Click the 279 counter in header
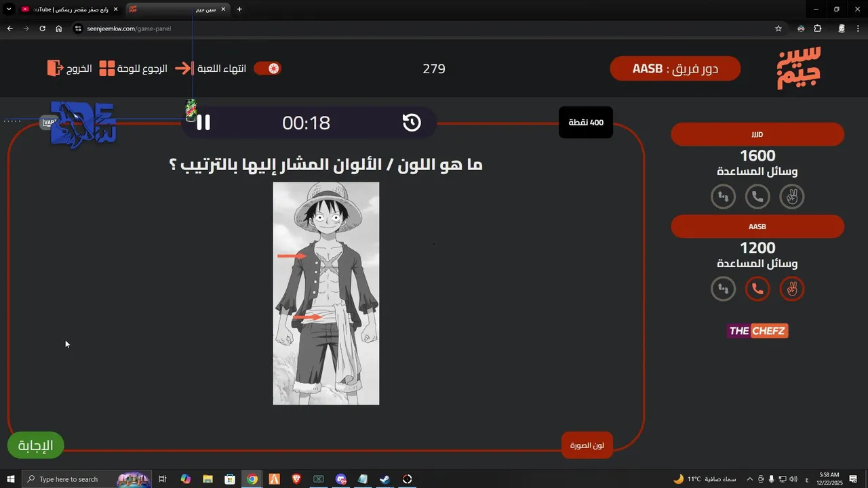Viewport: 868px width, 488px height. (x=434, y=68)
